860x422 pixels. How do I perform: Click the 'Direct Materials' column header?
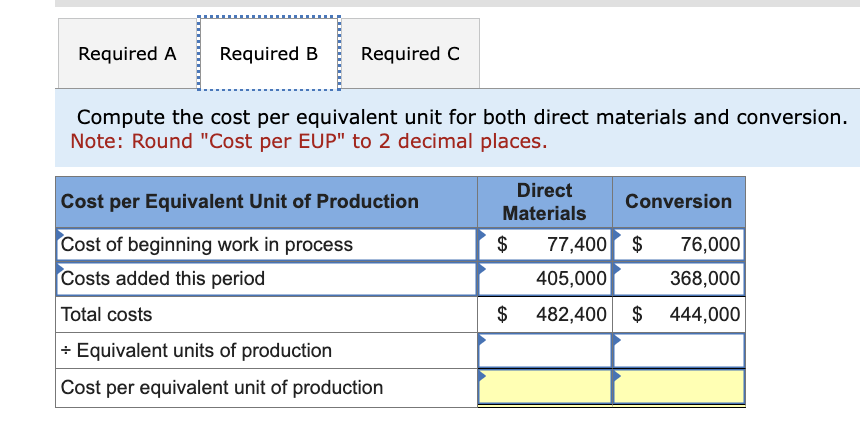coord(545,202)
